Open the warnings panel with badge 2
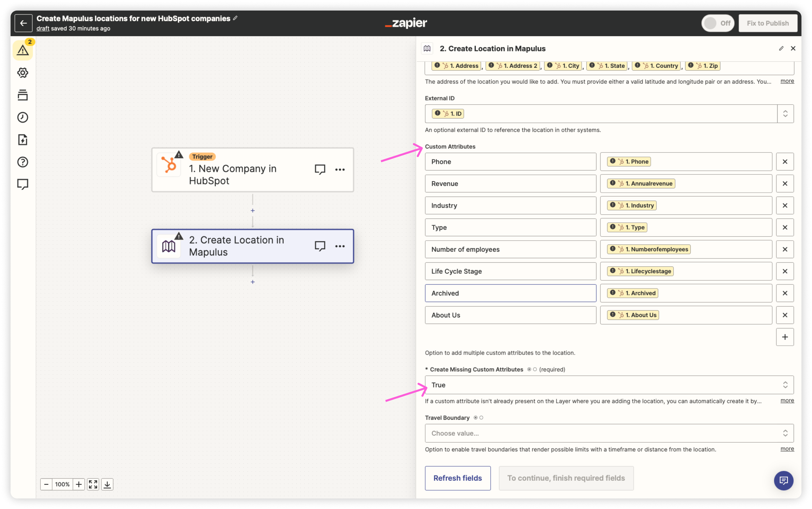 (x=23, y=50)
